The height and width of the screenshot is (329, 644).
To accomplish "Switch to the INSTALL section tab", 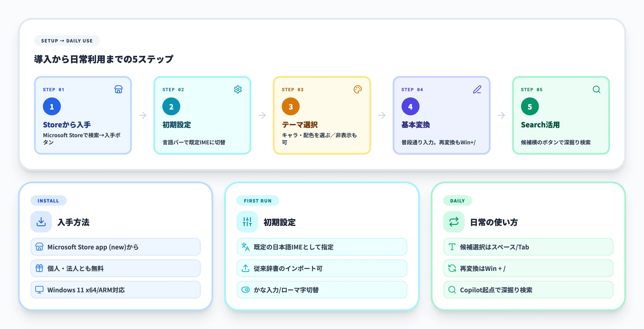I will click(49, 200).
